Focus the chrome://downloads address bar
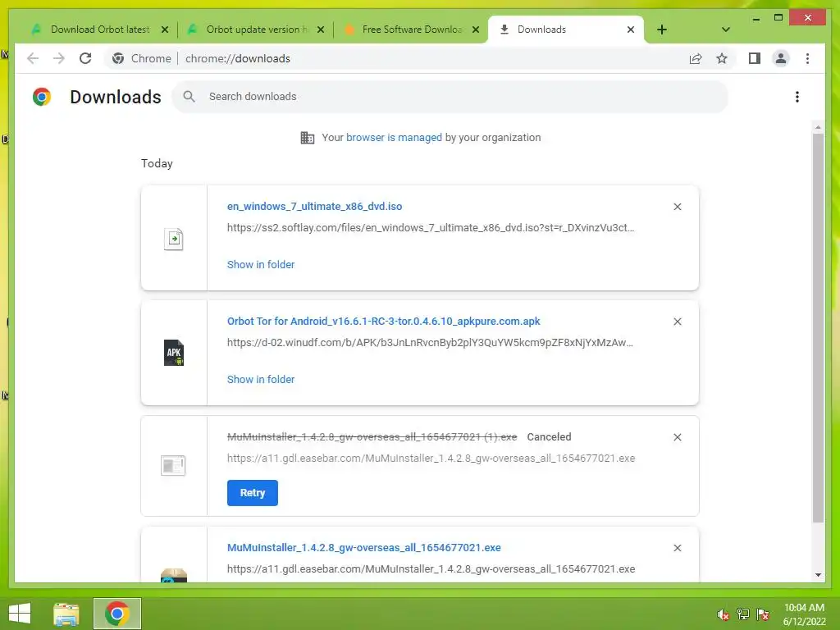Image resolution: width=840 pixels, height=630 pixels. point(237,58)
